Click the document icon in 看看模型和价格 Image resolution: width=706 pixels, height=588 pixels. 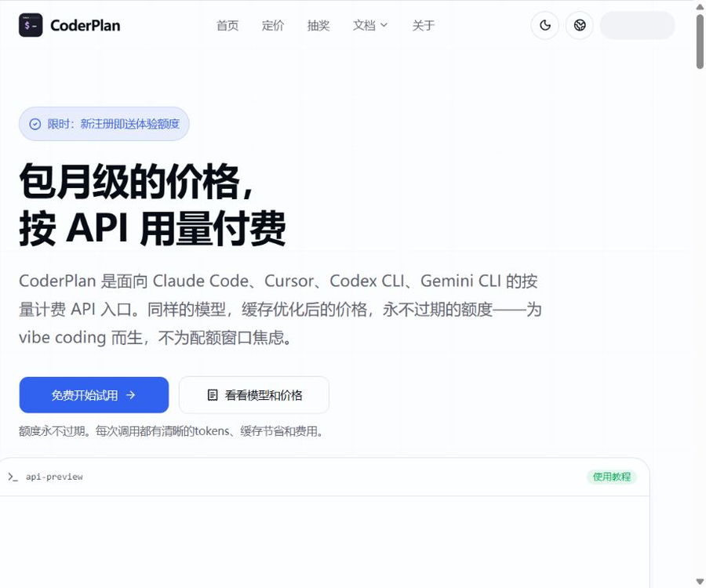[212, 395]
